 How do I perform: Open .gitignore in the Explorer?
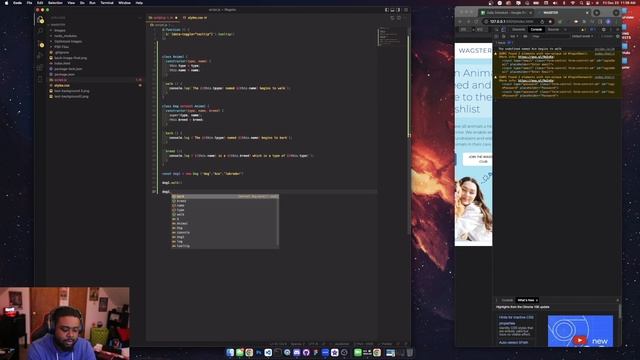click(62, 52)
